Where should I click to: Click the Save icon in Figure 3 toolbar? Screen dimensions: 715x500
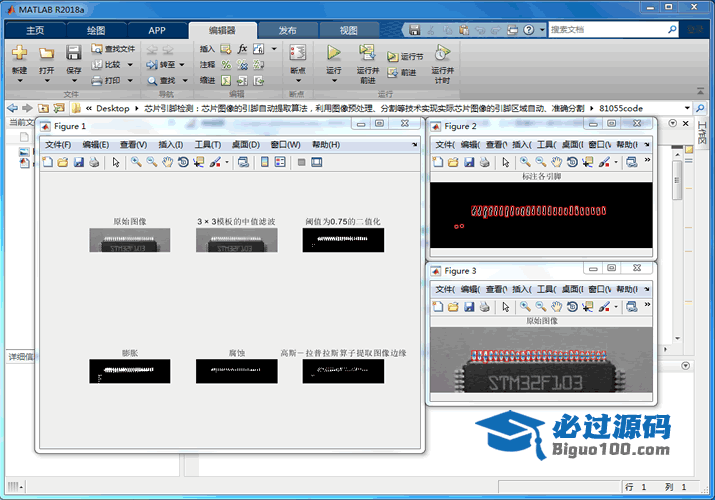469,307
